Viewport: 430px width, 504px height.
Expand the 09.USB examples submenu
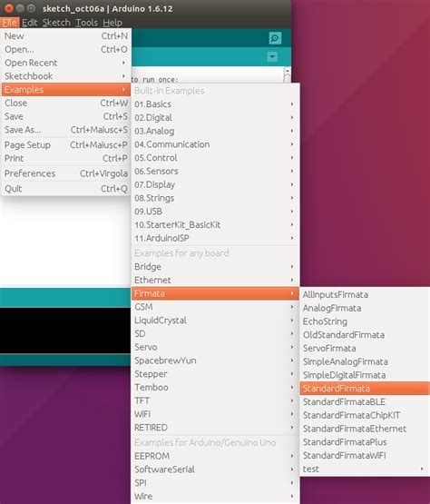215,212
